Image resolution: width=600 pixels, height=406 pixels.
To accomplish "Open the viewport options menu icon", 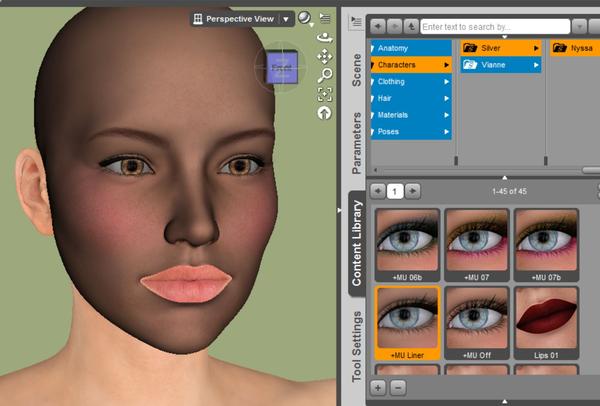I will (x=325, y=18).
